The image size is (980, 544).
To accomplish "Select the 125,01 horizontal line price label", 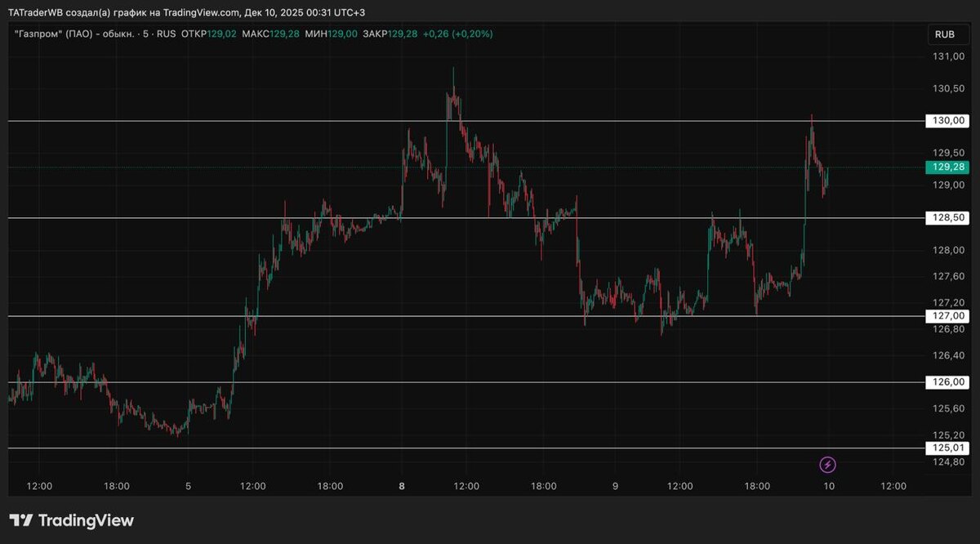I will coord(947,448).
